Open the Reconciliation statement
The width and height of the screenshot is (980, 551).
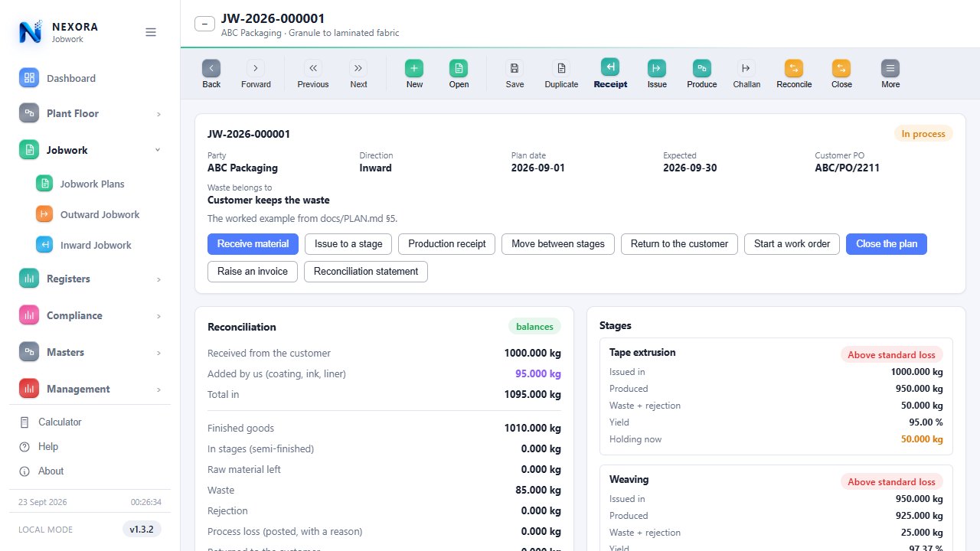pos(366,272)
